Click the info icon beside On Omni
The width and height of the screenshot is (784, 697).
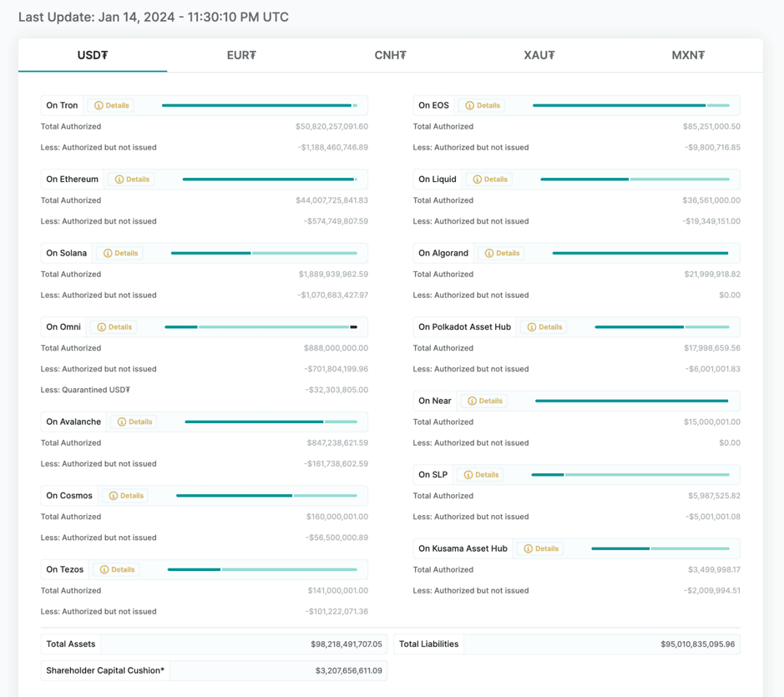tap(102, 327)
